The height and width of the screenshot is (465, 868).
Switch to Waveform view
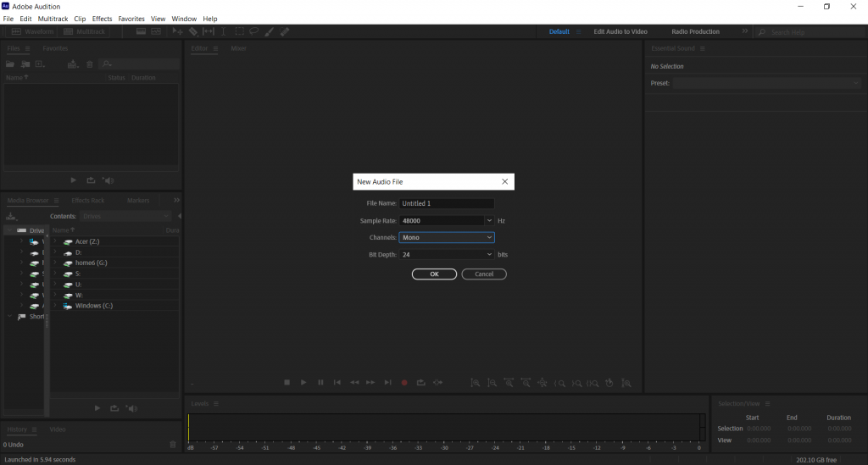click(x=34, y=31)
